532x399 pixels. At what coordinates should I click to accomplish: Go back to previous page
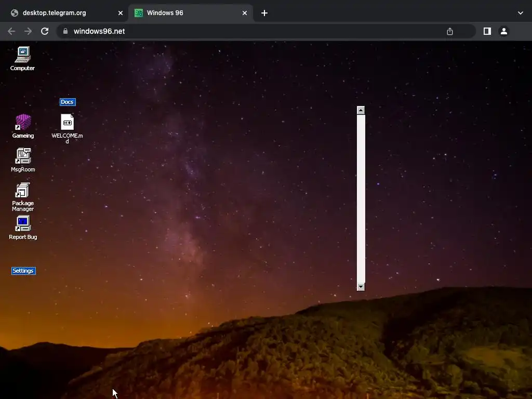pos(11,31)
